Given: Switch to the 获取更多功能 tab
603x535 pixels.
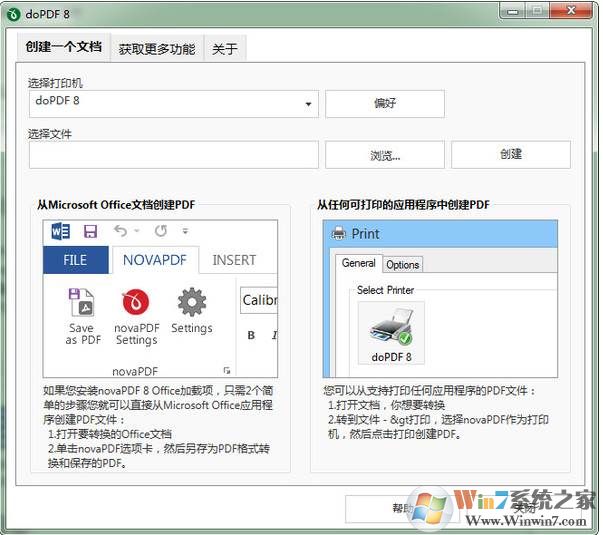Looking at the screenshot, I should pyautogui.click(x=157, y=48).
